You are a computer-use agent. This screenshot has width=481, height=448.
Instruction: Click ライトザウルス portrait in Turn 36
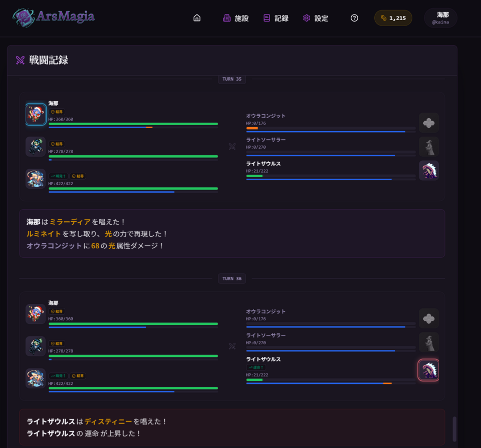pyautogui.click(x=428, y=370)
